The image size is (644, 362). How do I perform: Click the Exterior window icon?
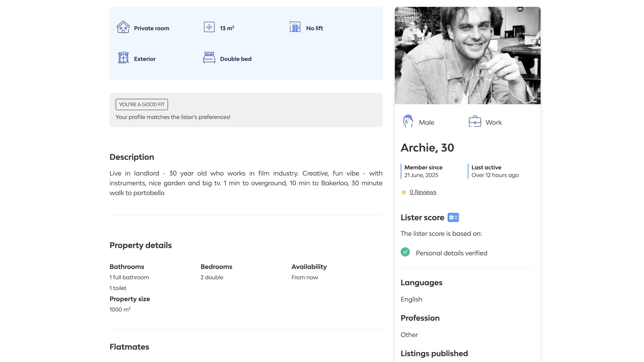coord(123,58)
